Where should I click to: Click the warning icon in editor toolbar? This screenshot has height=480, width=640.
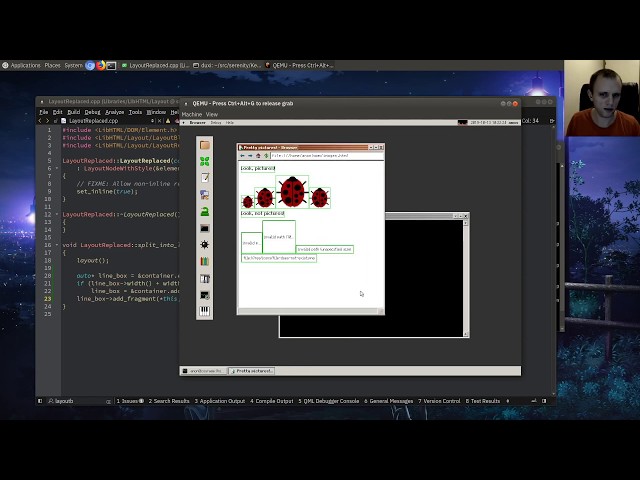(x=168, y=121)
